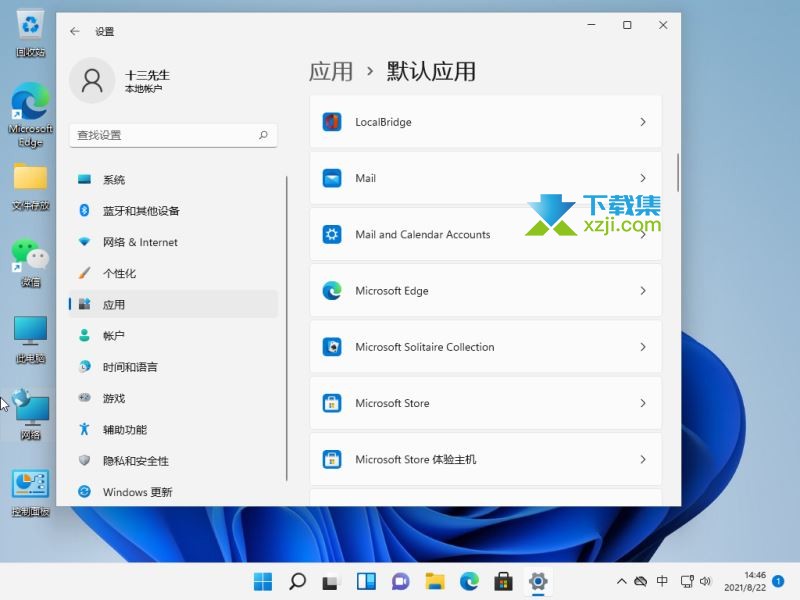Click the Mail app icon
This screenshot has height=600, width=800.
332,178
